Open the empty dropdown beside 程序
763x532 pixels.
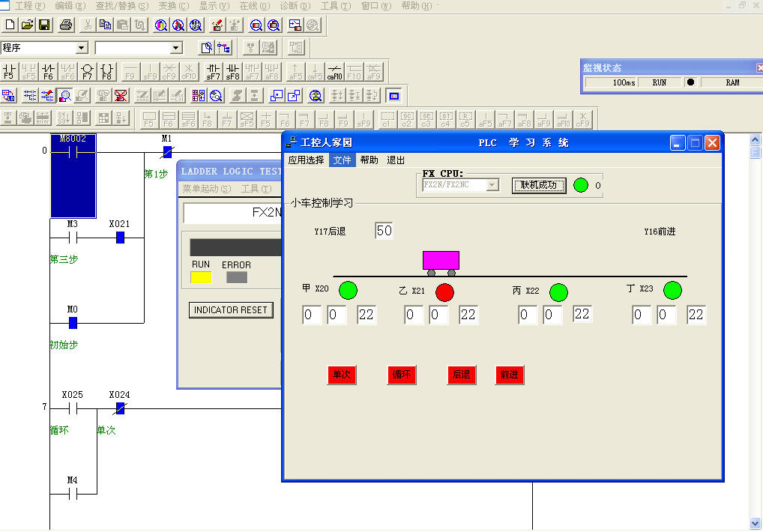[176, 48]
